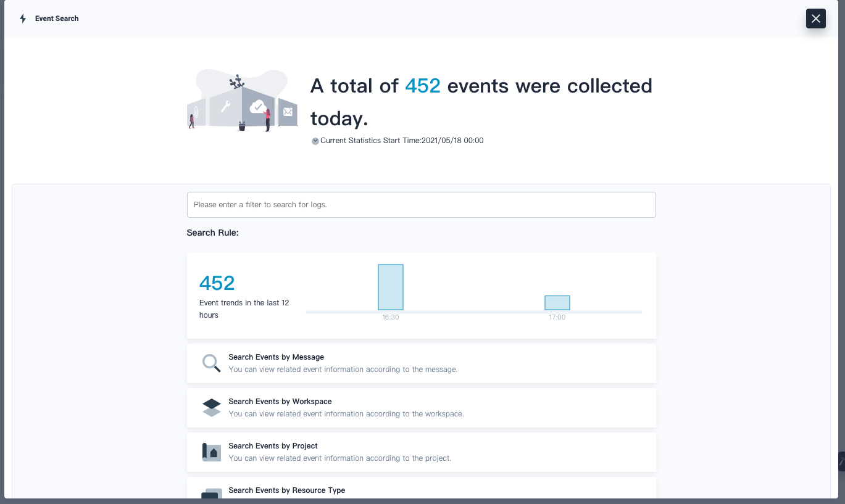Image resolution: width=845 pixels, height=504 pixels.
Task: Click the blue 452 count in headline
Action: [422, 86]
